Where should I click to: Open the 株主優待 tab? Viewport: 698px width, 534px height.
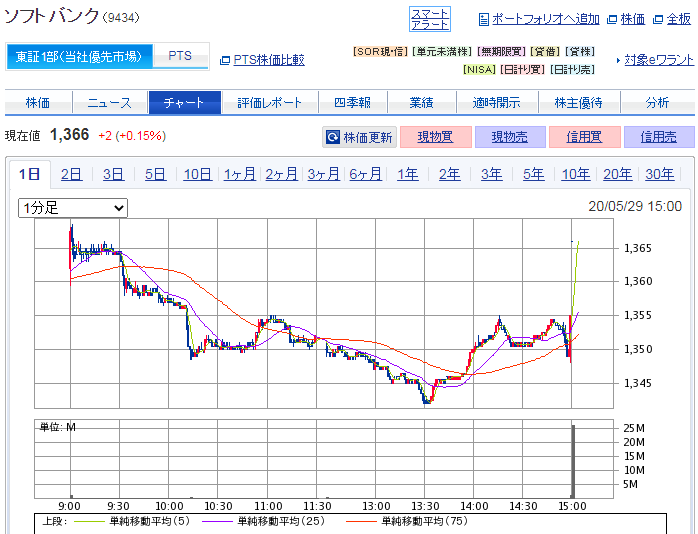pos(579,103)
